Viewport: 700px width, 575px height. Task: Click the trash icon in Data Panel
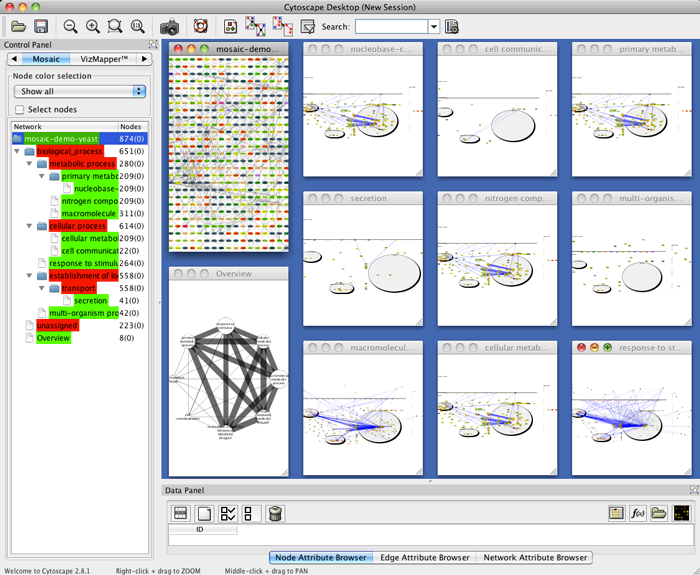pos(276,513)
